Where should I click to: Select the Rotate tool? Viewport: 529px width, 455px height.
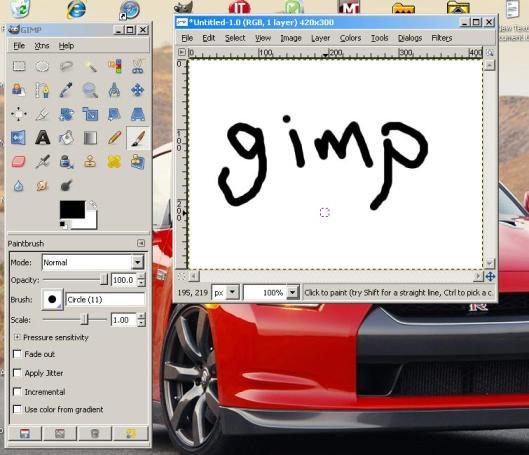66,114
